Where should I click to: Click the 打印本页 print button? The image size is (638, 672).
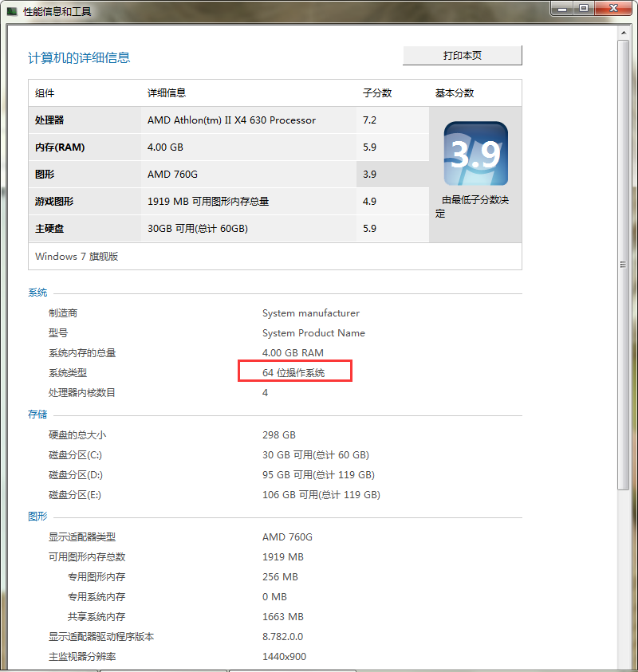pyautogui.click(x=463, y=55)
